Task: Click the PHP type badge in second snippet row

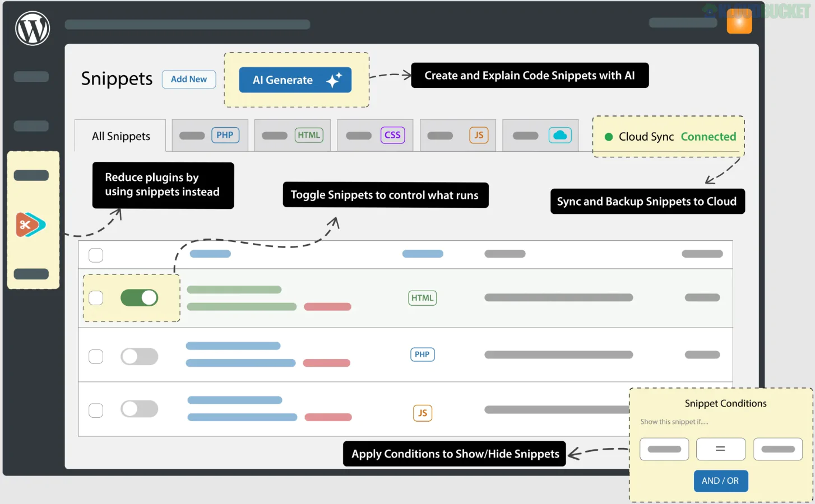Action: point(422,354)
